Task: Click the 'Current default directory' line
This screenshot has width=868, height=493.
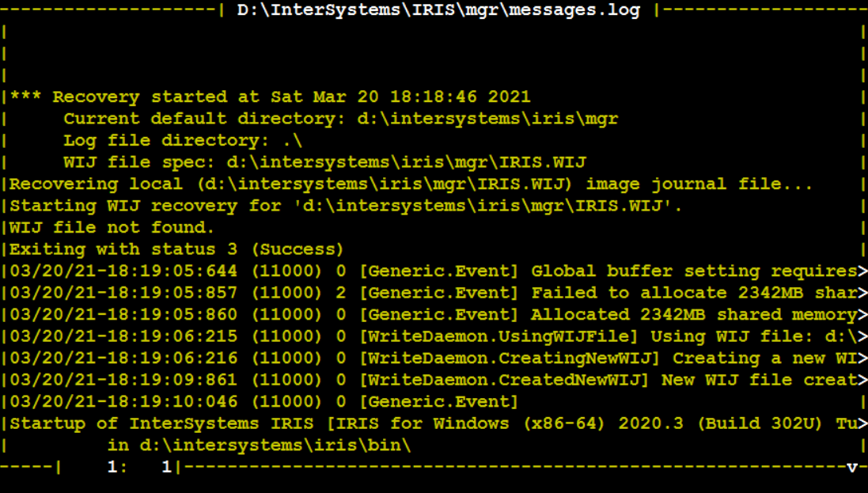Action: [x=340, y=119]
